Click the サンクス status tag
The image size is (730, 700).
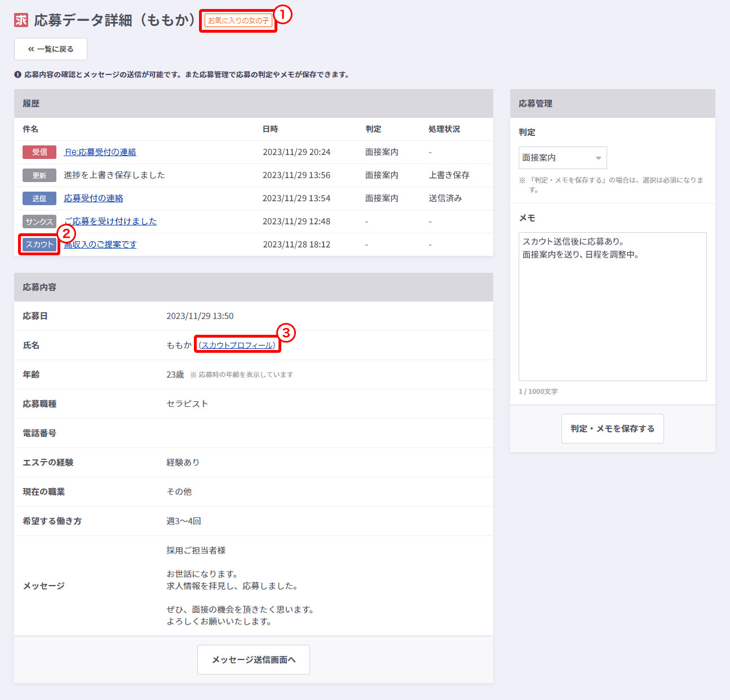[39, 221]
